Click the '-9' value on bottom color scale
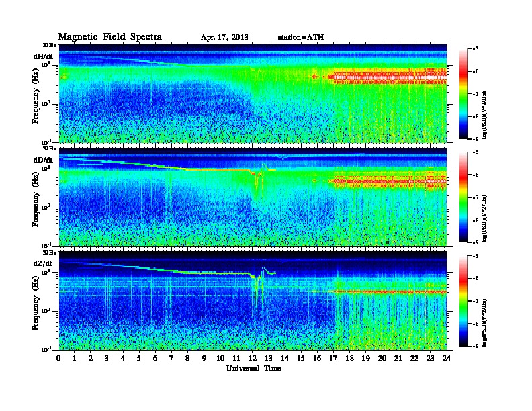532x411 pixels. tap(476, 346)
